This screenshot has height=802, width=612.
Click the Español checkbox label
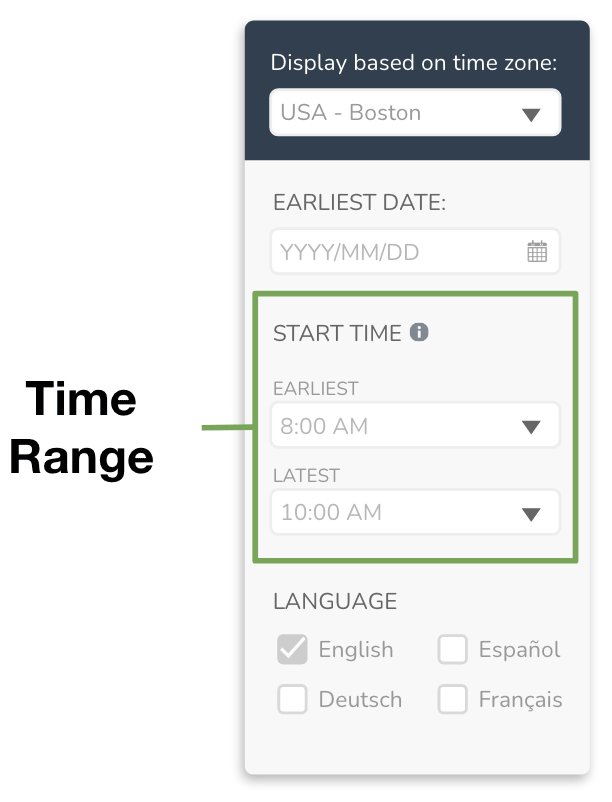[519, 650]
